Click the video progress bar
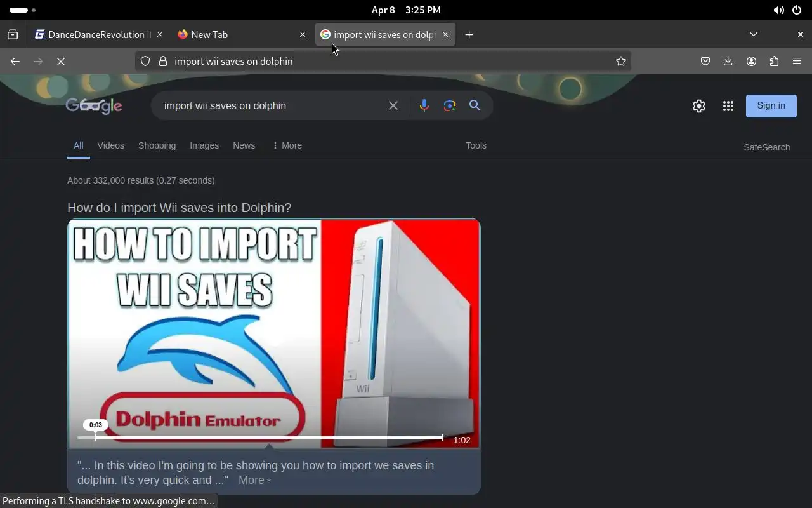 (260, 438)
